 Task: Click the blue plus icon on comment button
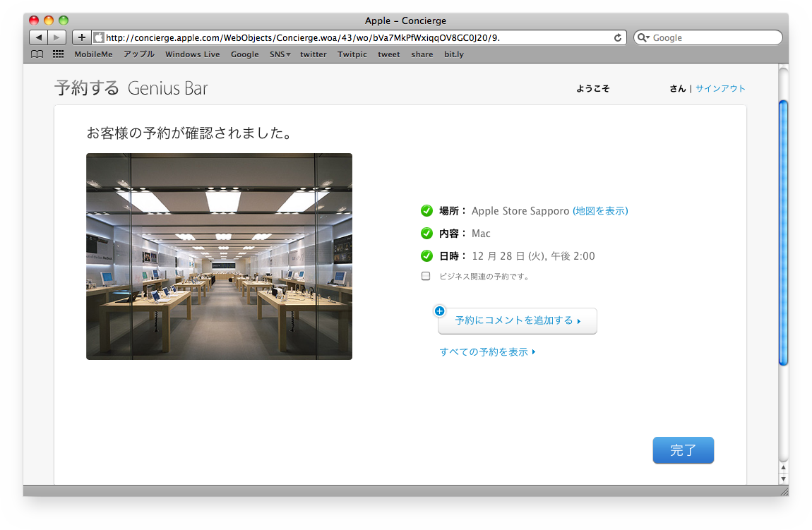pyautogui.click(x=439, y=311)
